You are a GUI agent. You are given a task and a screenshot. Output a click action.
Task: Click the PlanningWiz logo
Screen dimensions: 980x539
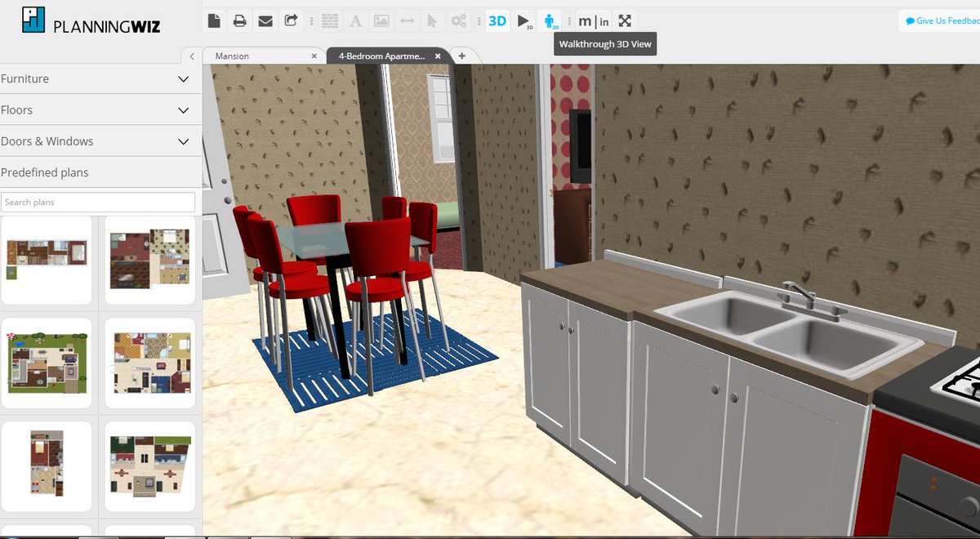91,21
